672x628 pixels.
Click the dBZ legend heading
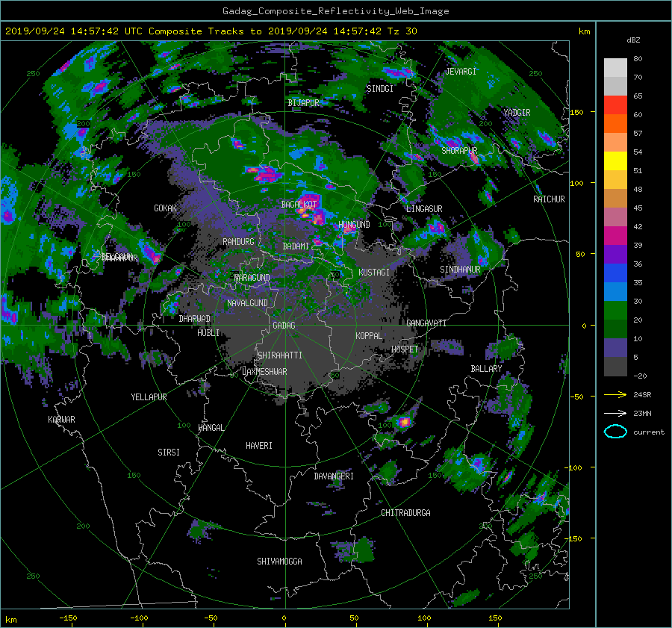633,40
